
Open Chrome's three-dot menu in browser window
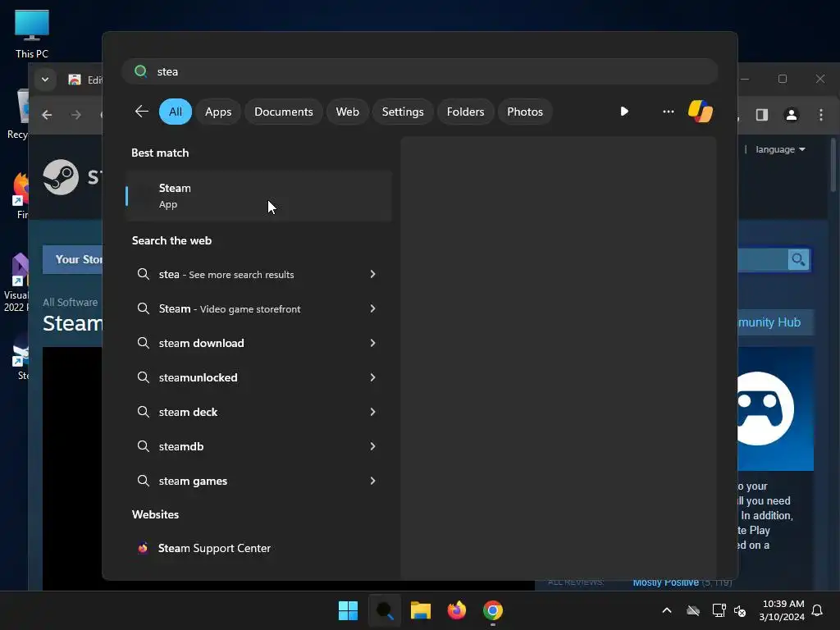820,115
